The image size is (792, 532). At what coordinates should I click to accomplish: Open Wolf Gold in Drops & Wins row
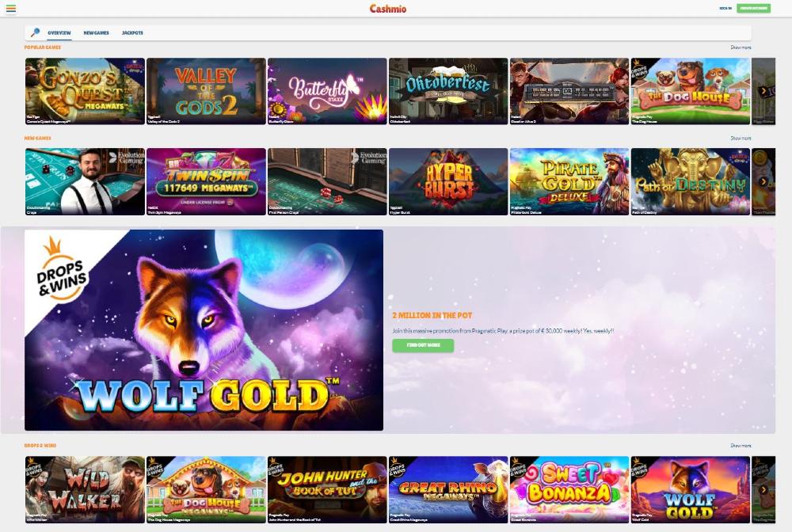tap(691, 489)
